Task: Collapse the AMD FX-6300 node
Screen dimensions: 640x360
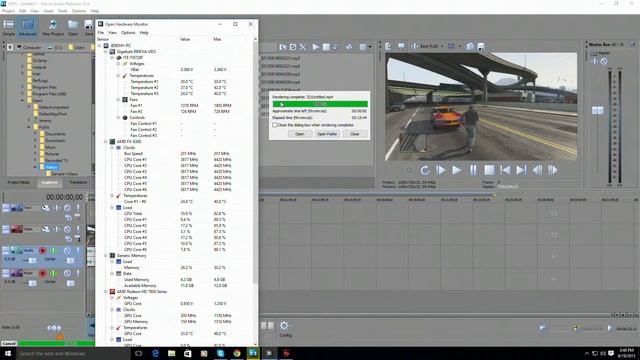Action: click(106, 142)
